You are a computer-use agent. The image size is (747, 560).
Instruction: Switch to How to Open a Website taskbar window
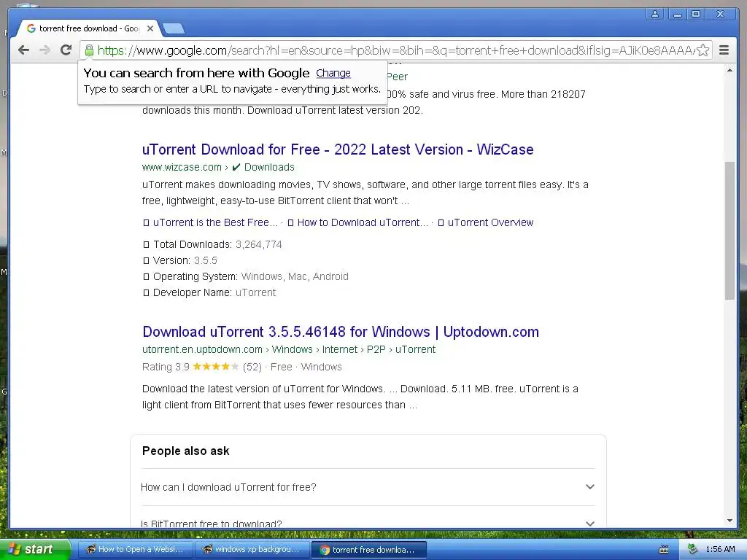pyautogui.click(x=136, y=550)
